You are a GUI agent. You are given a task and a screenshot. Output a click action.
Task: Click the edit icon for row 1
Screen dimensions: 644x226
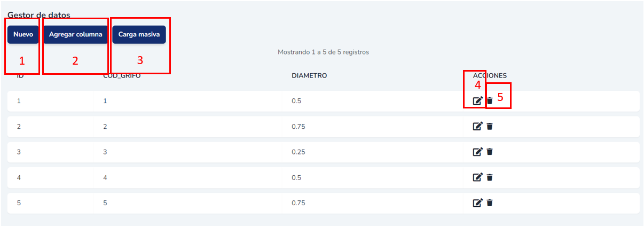[478, 100]
